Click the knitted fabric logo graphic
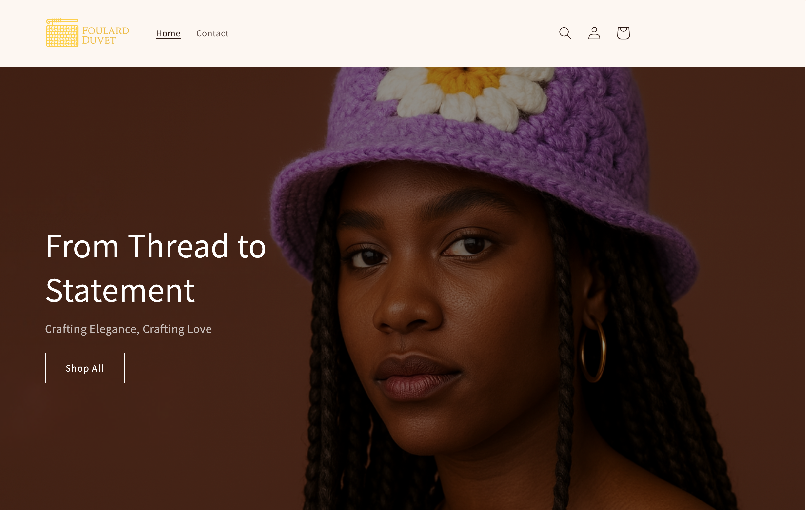The image size is (812, 510). coord(62,33)
